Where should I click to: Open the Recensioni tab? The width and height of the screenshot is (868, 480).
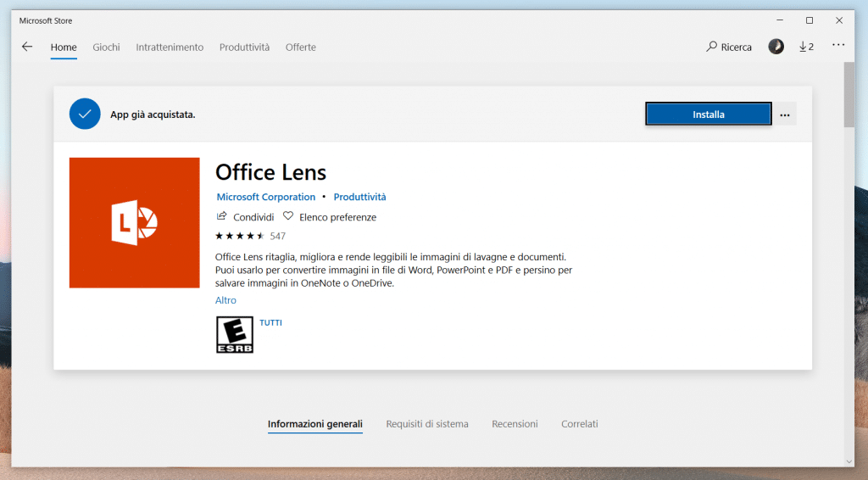[x=515, y=424]
